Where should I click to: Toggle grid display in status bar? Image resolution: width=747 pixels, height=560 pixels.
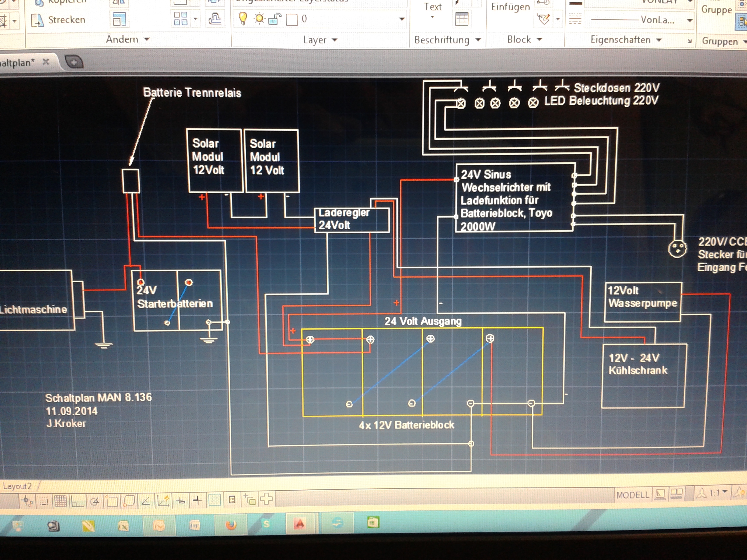60,501
